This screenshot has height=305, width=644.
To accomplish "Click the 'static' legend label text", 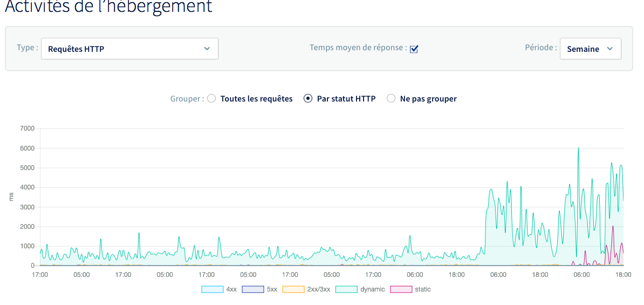I will click(x=423, y=289).
